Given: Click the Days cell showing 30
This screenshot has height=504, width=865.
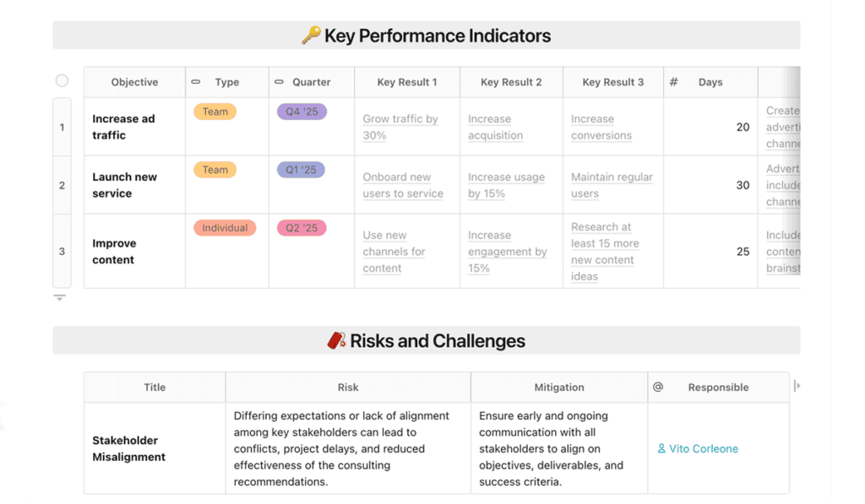Looking at the screenshot, I should point(710,185).
